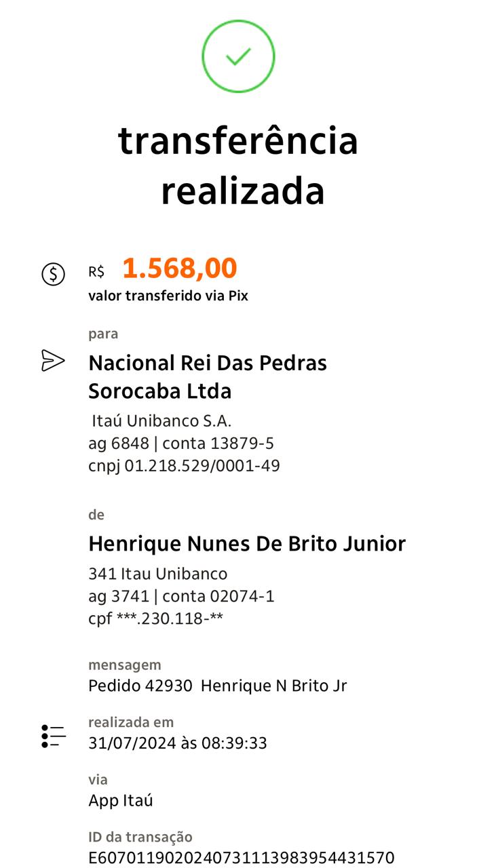Click the sender bank "341 Itau Unibanco"
The height and width of the screenshot is (868, 477).
pyautogui.click(x=157, y=574)
